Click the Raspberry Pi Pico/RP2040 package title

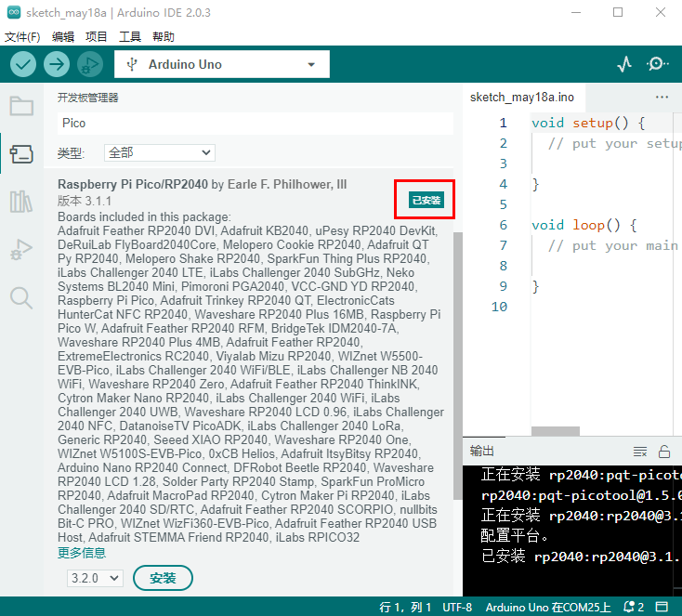pyautogui.click(x=133, y=184)
